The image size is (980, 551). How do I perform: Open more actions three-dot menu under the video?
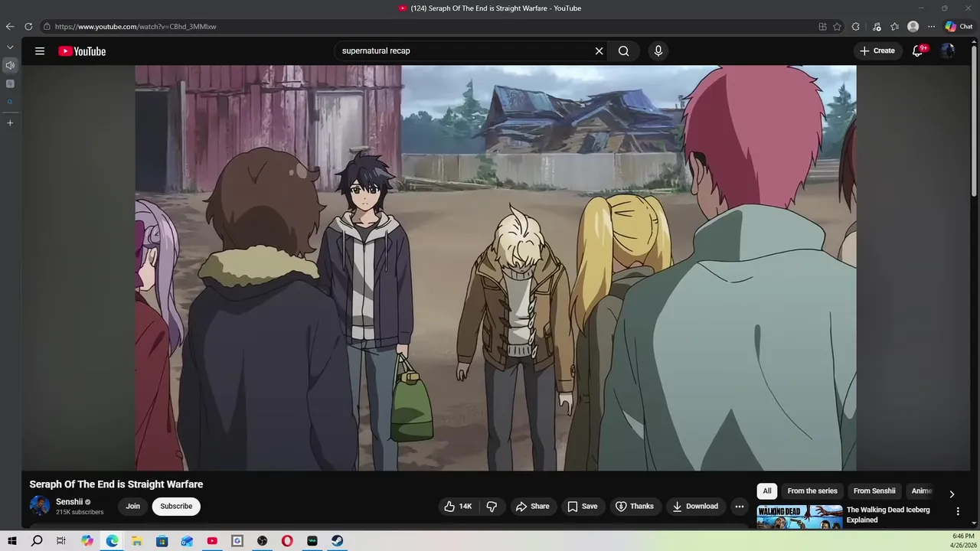point(739,507)
